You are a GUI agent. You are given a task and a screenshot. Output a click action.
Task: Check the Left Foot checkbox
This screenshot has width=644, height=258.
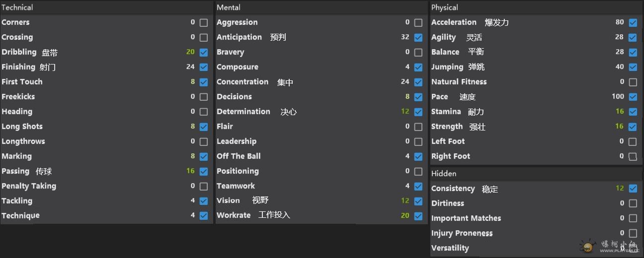coord(633,141)
